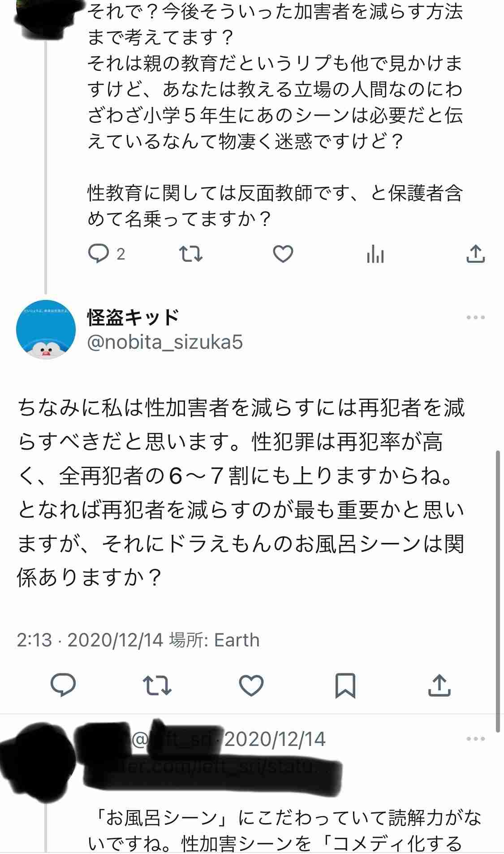Share the main tweet by 怪盗キッド

pyautogui.click(x=439, y=685)
